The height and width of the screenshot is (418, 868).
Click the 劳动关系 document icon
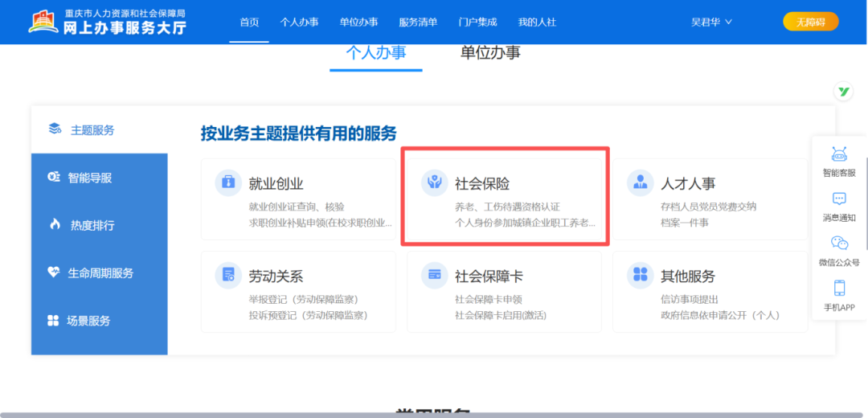click(x=228, y=275)
